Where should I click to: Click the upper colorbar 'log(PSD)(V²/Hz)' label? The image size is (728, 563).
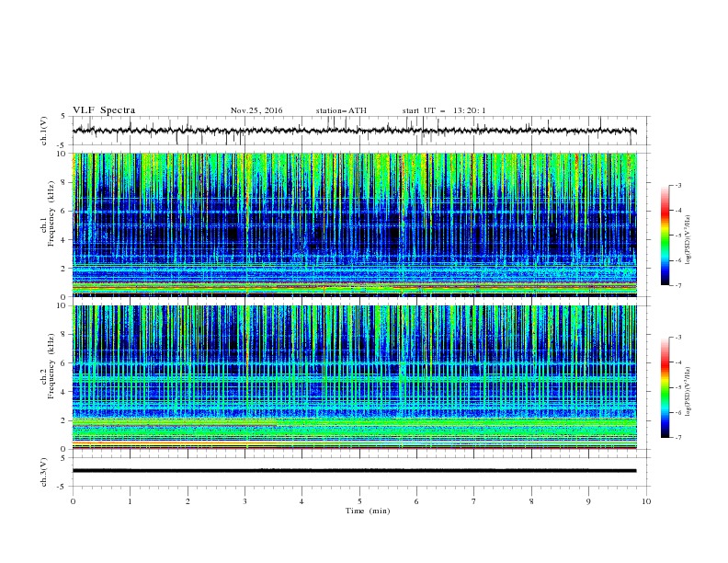click(688, 240)
